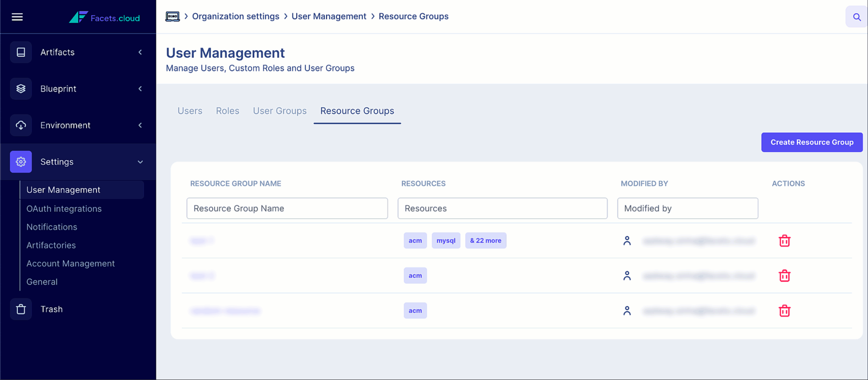Open Artifactories settings
This screenshot has width=868, height=380.
click(51, 245)
